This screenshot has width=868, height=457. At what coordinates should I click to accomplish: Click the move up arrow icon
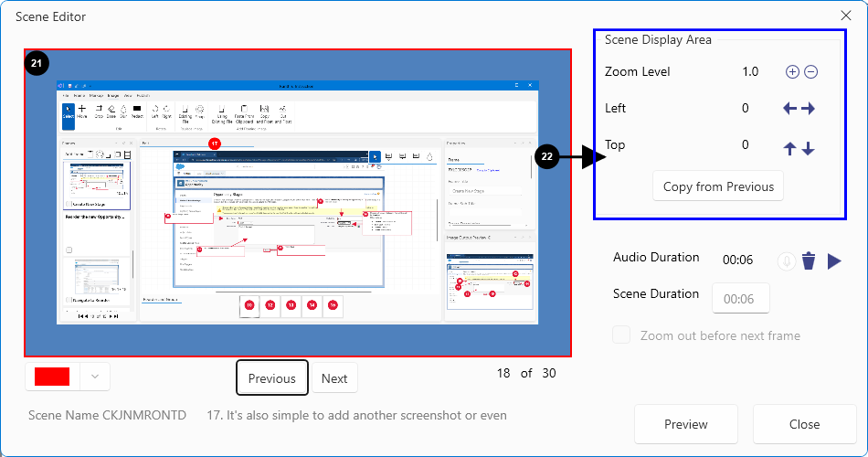pyautogui.click(x=791, y=148)
